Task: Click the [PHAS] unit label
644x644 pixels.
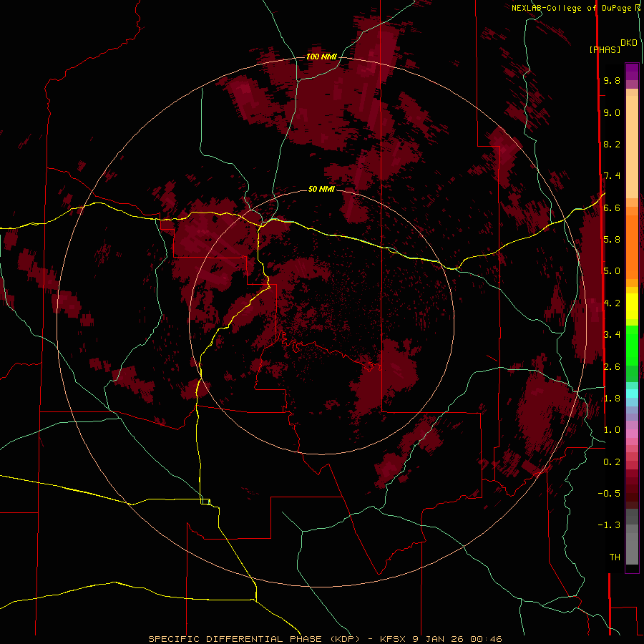Action: click(605, 49)
